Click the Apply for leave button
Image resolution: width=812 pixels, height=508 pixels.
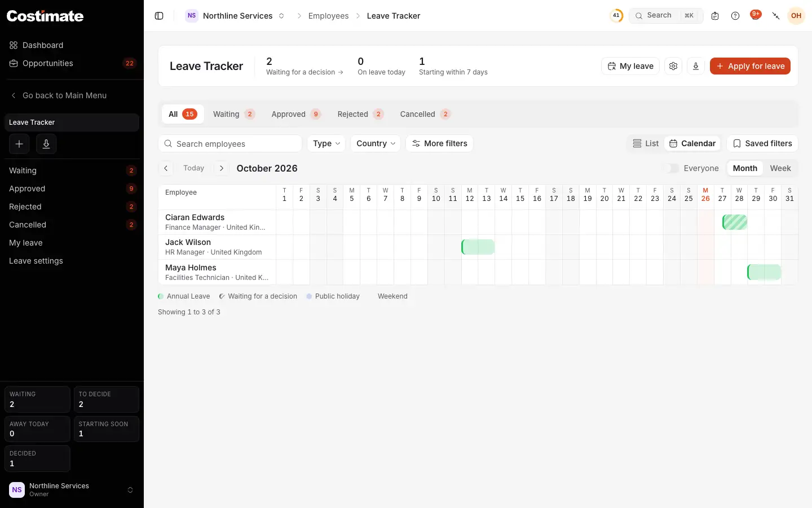[750, 66]
